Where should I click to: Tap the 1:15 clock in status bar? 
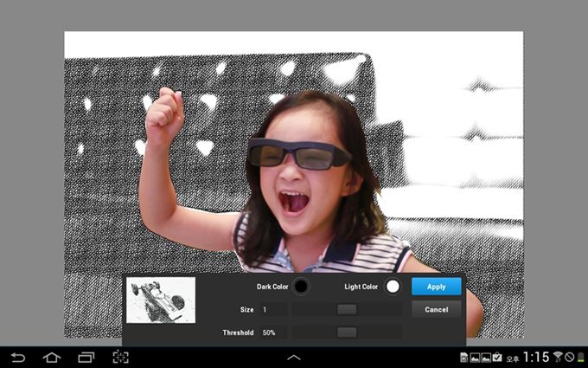click(x=536, y=357)
